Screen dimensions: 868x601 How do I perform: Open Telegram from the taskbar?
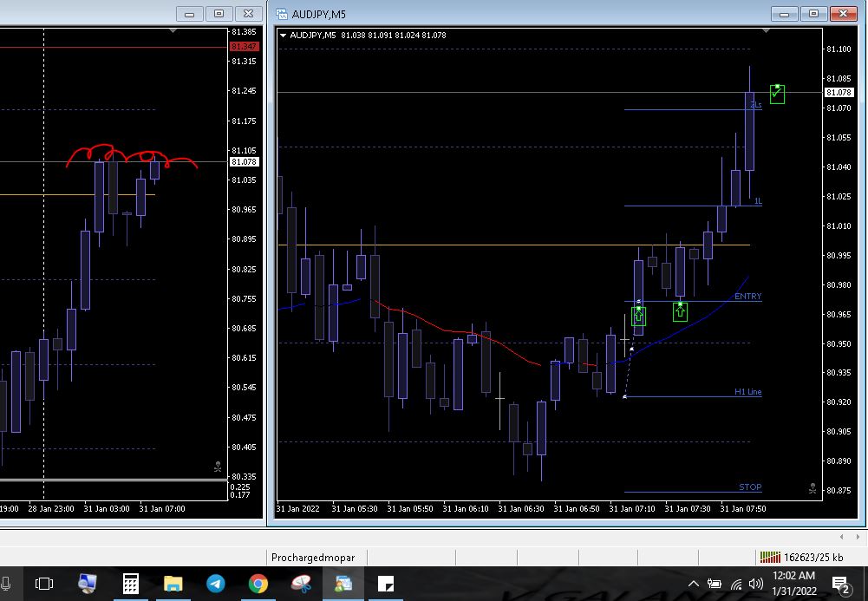(x=216, y=584)
